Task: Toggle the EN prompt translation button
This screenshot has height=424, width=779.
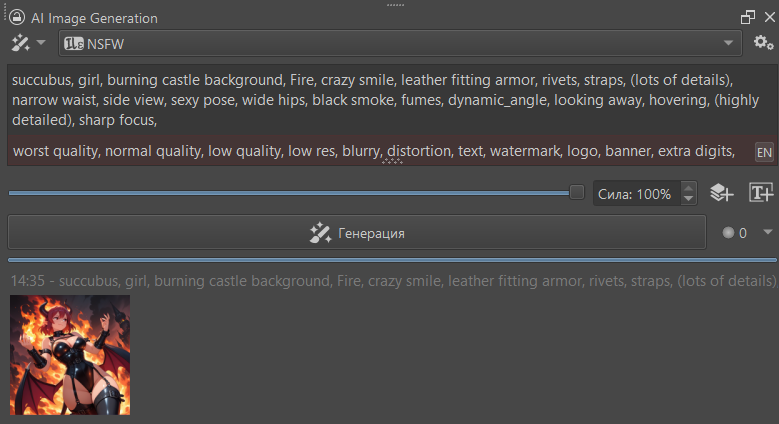Action: [x=764, y=152]
